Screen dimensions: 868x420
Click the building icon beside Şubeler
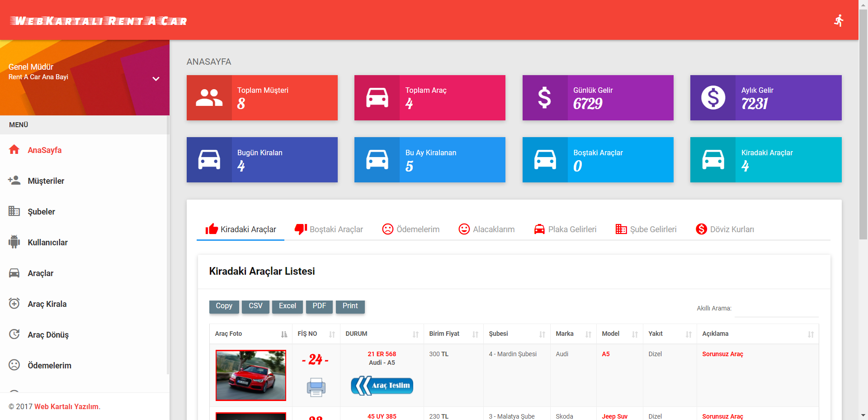tap(14, 211)
